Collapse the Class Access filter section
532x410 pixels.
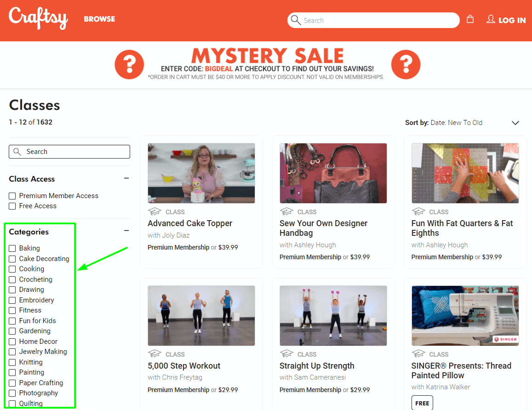pos(126,178)
